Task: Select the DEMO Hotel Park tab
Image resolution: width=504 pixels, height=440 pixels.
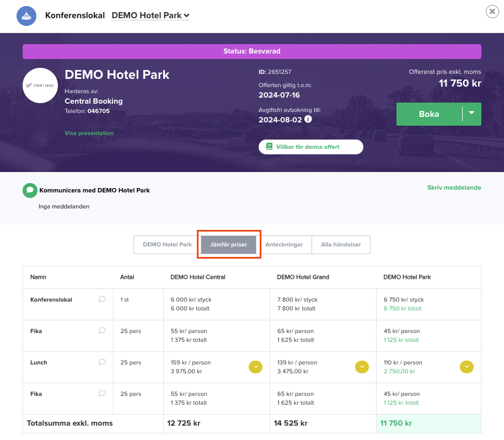Action: click(x=167, y=245)
